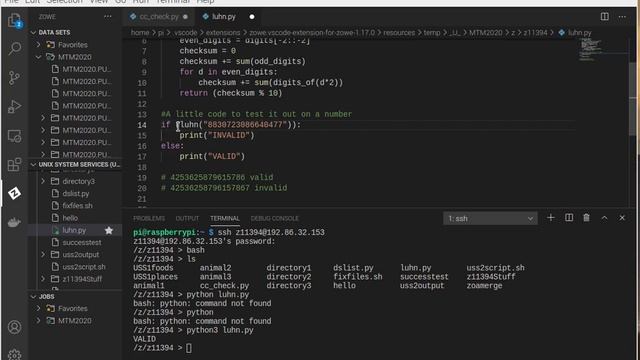Open the Run and Debug view
Image resolution: width=640 pixels, height=360 pixels.
tap(15, 107)
